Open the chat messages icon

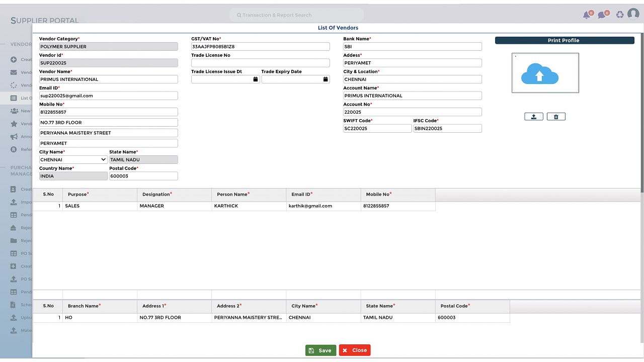602,15
